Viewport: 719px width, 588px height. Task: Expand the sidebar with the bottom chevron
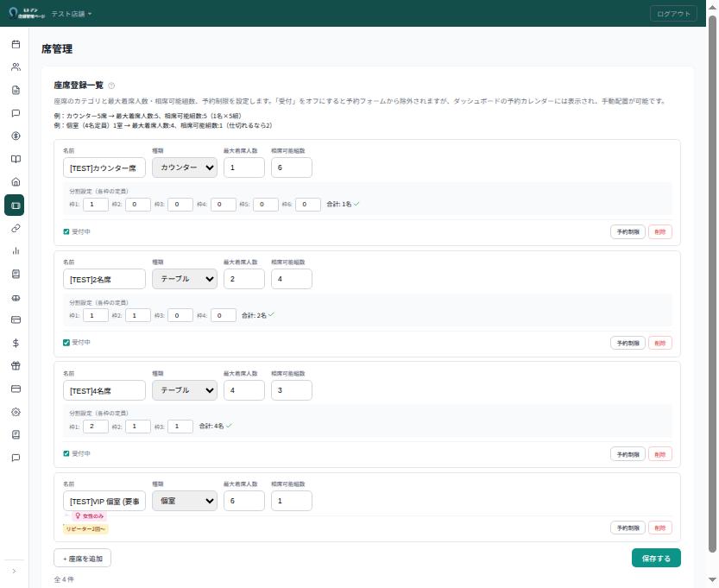click(14, 571)
